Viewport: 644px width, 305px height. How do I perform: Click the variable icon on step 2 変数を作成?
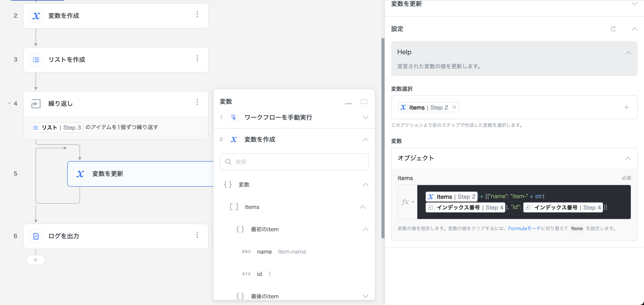36,16
